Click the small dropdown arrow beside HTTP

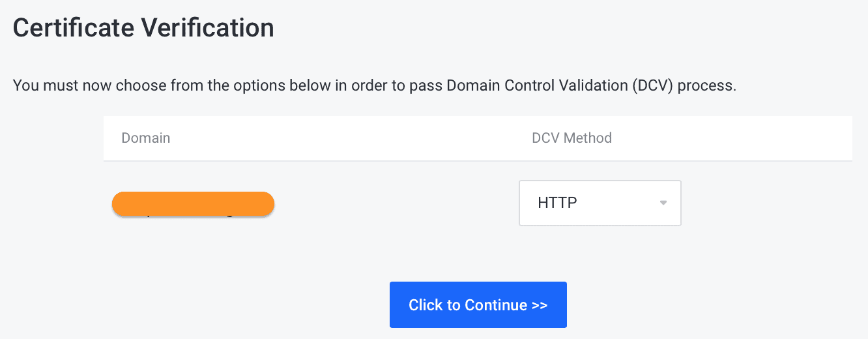click(x=663, y=203)
